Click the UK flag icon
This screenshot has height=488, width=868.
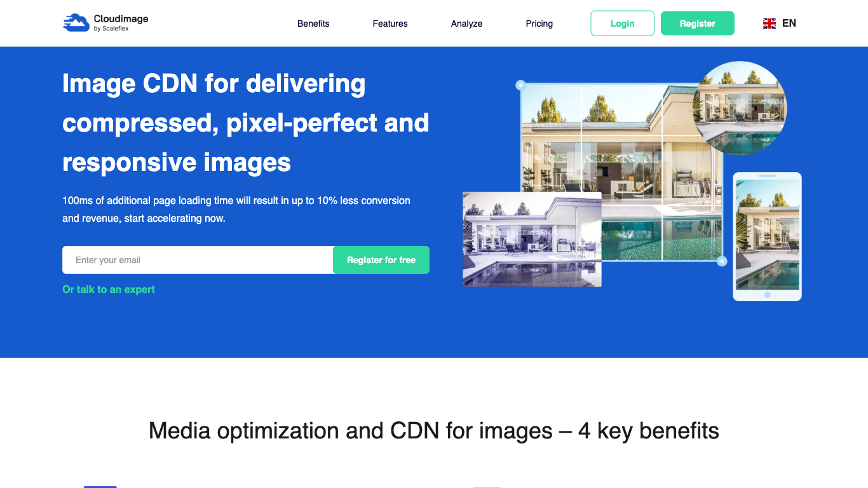click(769, 24)
